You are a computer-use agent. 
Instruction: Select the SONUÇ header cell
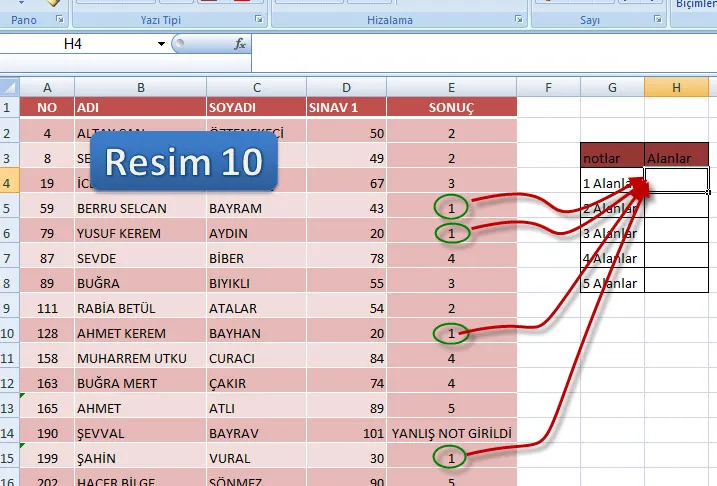(451, 107)
